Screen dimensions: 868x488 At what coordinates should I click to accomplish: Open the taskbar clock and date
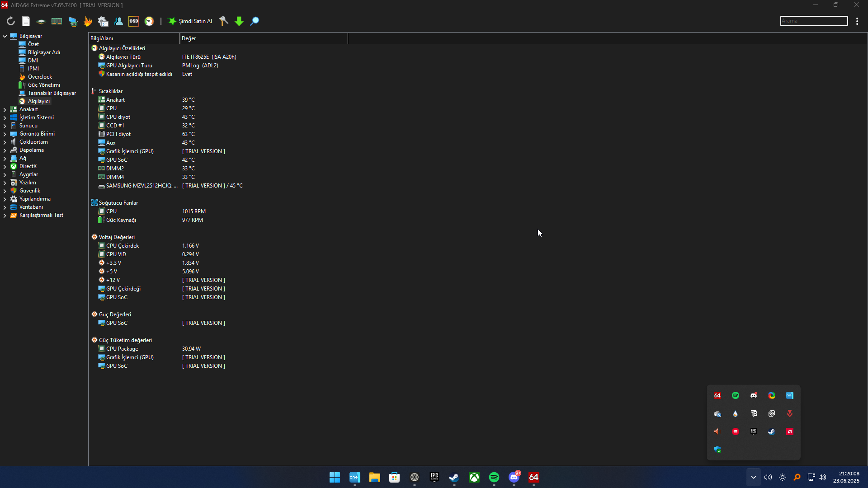pyautogui.click(x=846, y=477)
